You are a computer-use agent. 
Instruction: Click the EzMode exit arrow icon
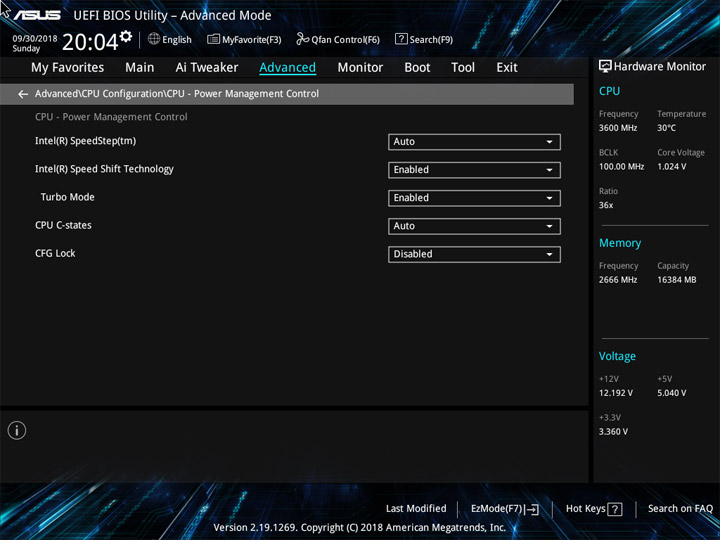(x=532, y=509)
